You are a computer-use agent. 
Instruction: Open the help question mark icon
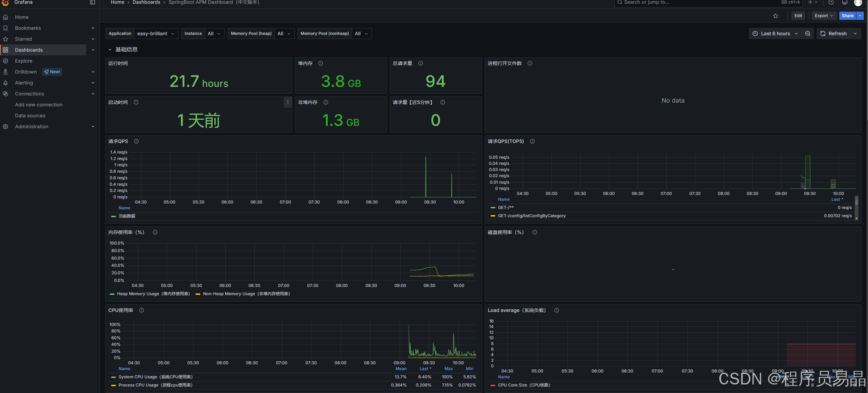[831, 2]
